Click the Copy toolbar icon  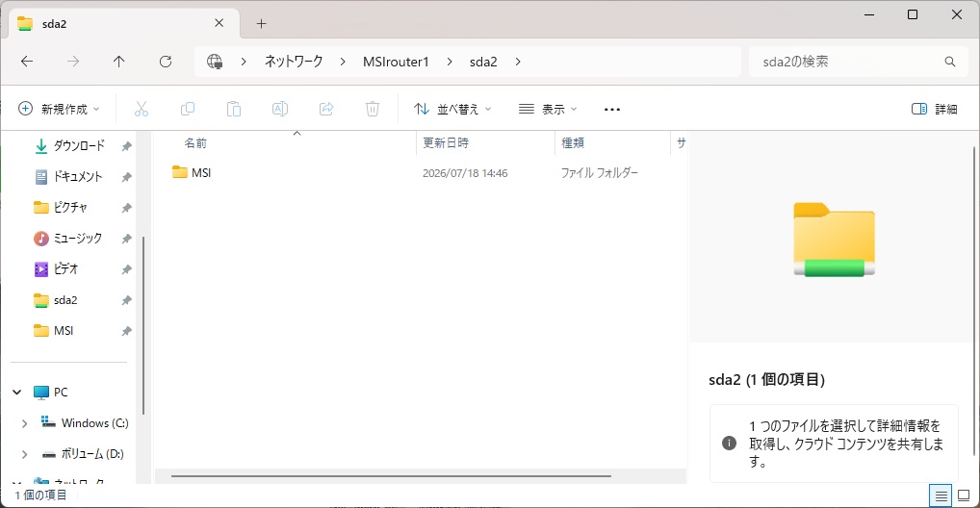188,109
